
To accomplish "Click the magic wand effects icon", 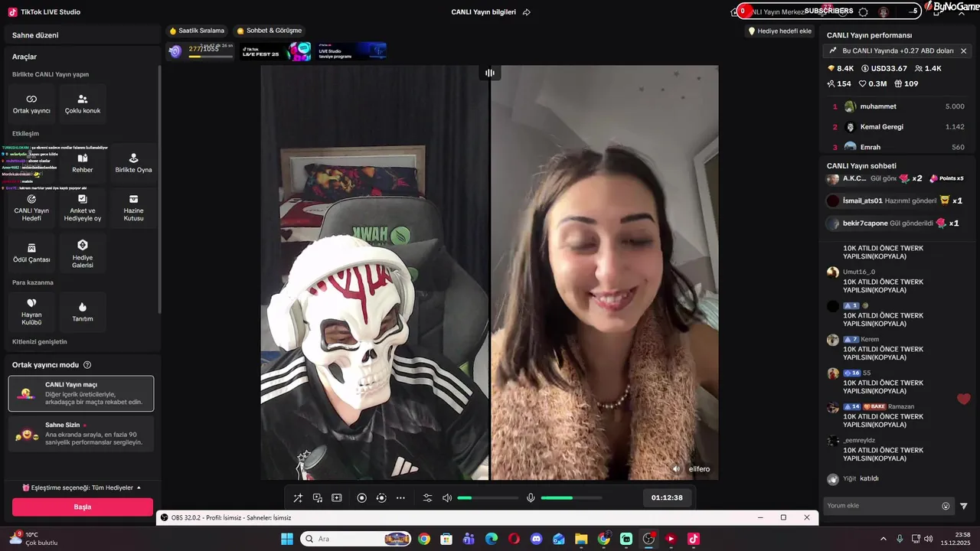I will 298,498.
